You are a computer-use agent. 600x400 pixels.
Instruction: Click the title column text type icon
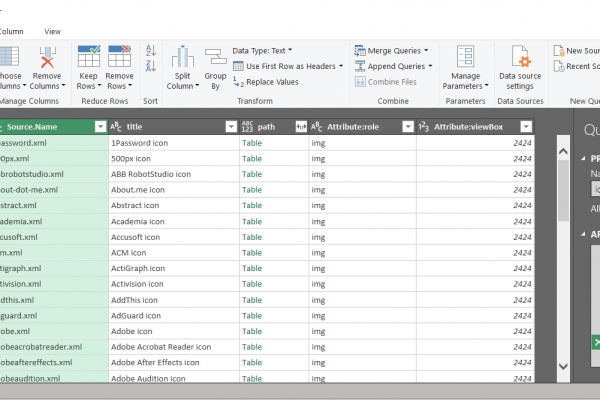[x=116, y=127]
